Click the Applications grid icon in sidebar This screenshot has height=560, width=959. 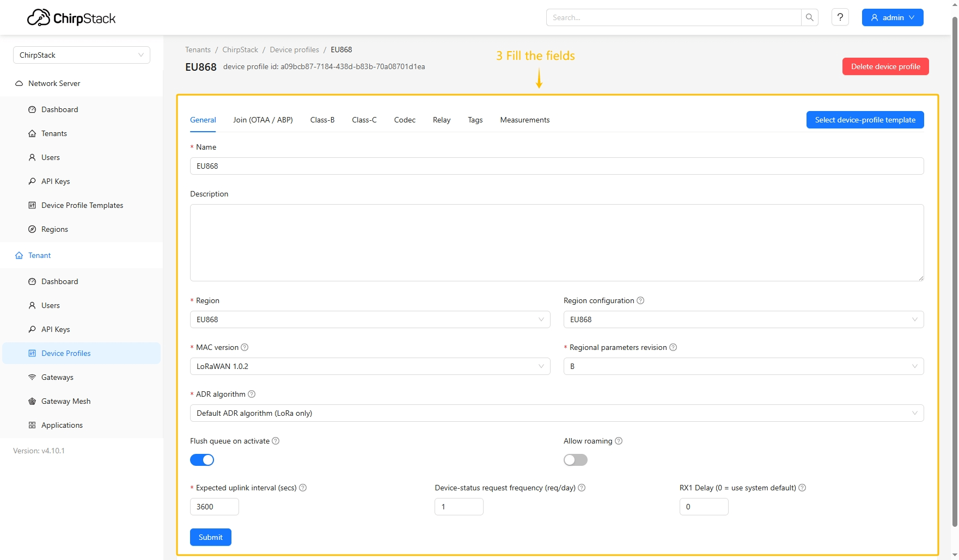point(32,425)
